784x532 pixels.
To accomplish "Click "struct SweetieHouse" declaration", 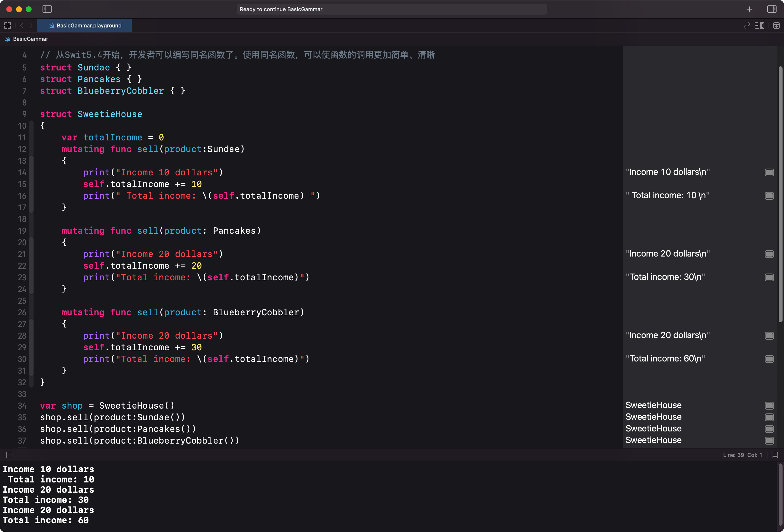I will click(x=91, y=114).
